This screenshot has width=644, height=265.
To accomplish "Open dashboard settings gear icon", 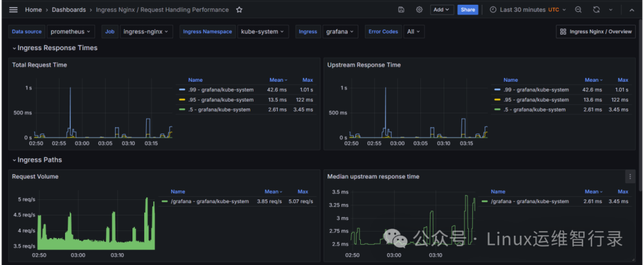I will click(419, 10).
